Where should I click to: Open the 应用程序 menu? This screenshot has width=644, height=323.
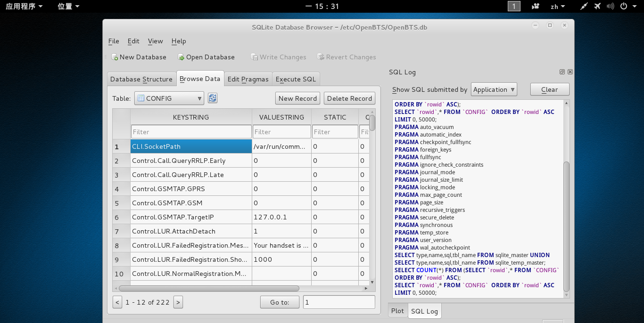pos(24,6)
